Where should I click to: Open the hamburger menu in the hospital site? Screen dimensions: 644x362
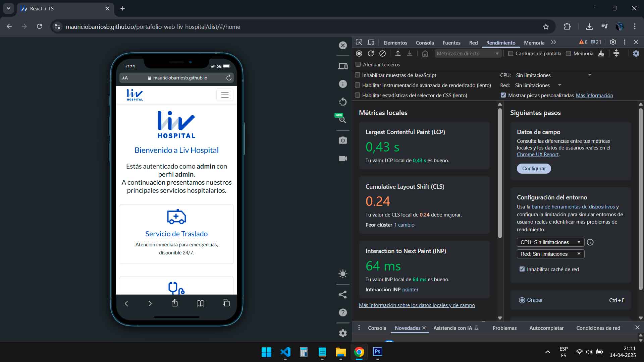click(225, 95)
